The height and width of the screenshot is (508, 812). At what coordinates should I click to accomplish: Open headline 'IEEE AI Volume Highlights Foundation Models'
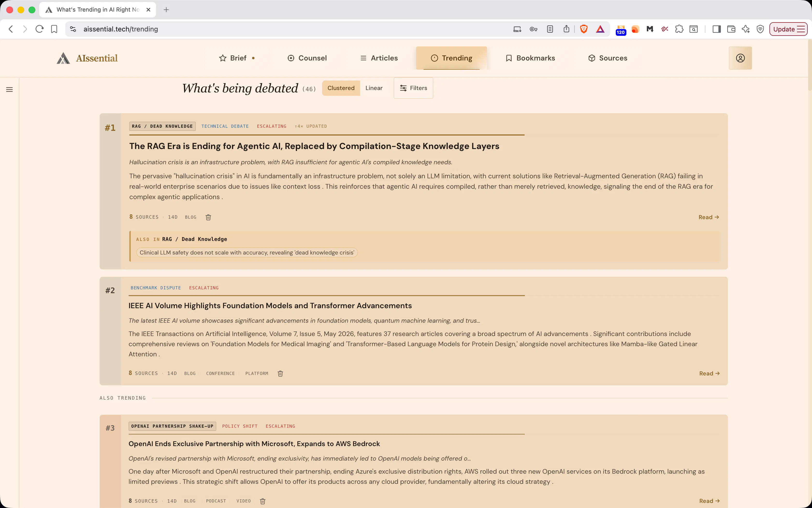click(270, 306)
